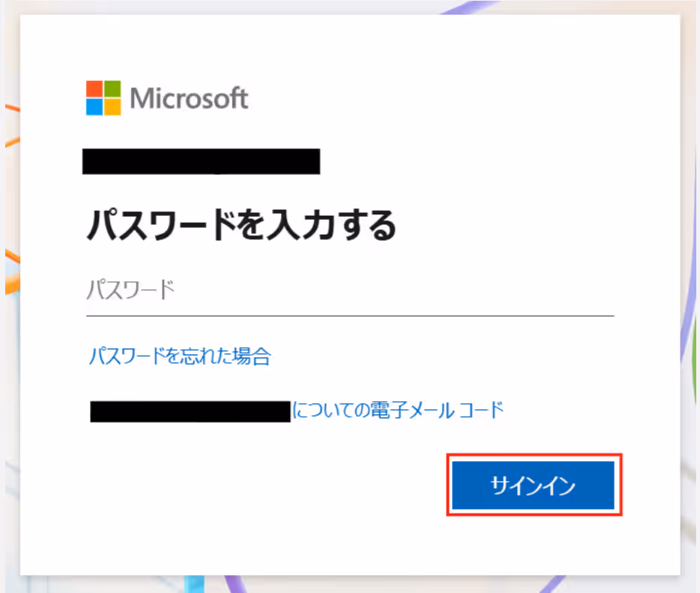
Task: Click the green square of Microsoft logo
Action: [112, 89]
